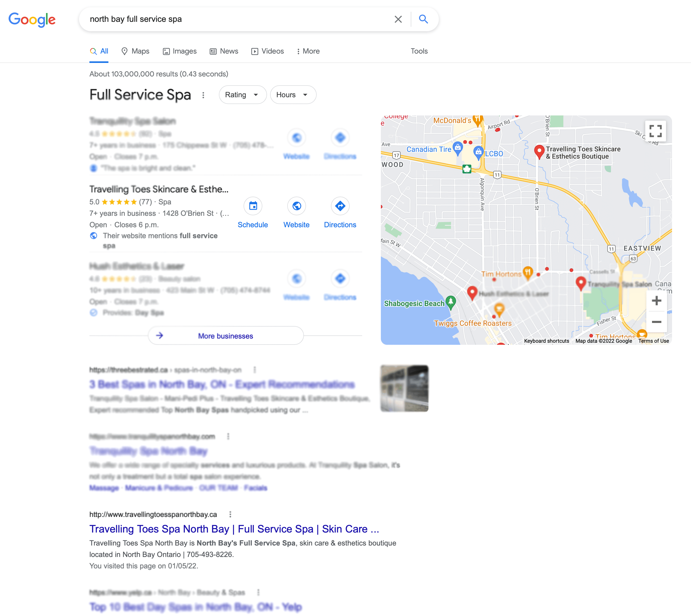Click the Google Images tab
This screenshot has height=616, width=691.
pyautogui.click(x=184, y=50)
